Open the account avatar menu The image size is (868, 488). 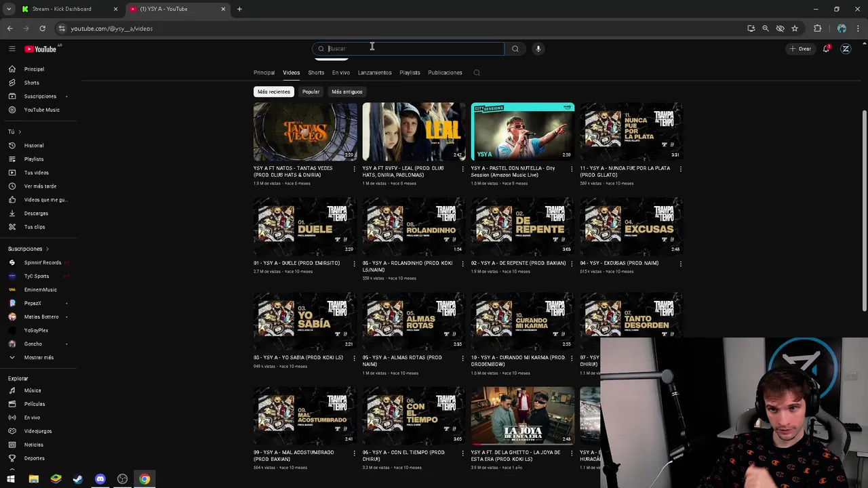846,49
